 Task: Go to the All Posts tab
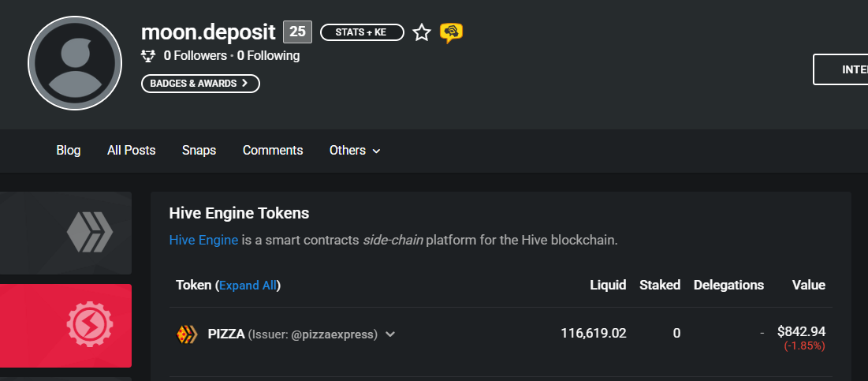(x=132, y=150)
